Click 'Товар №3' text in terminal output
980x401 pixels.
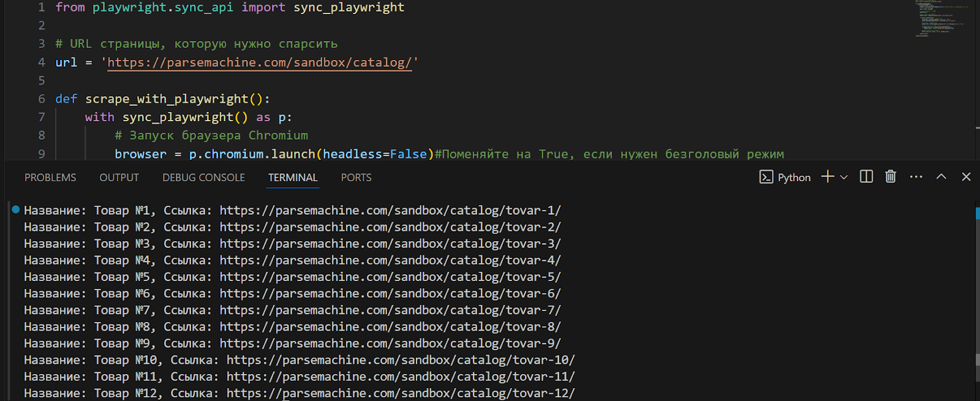[x=122, y=244]
